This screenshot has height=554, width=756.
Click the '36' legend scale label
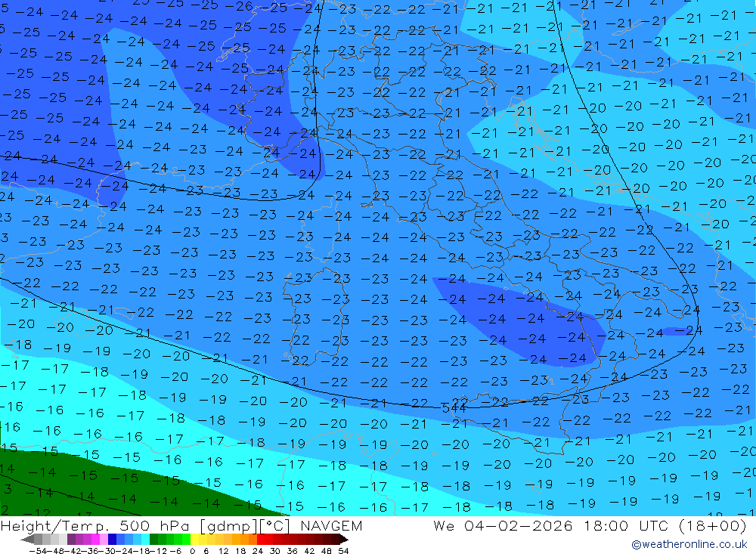pos(292,551)
